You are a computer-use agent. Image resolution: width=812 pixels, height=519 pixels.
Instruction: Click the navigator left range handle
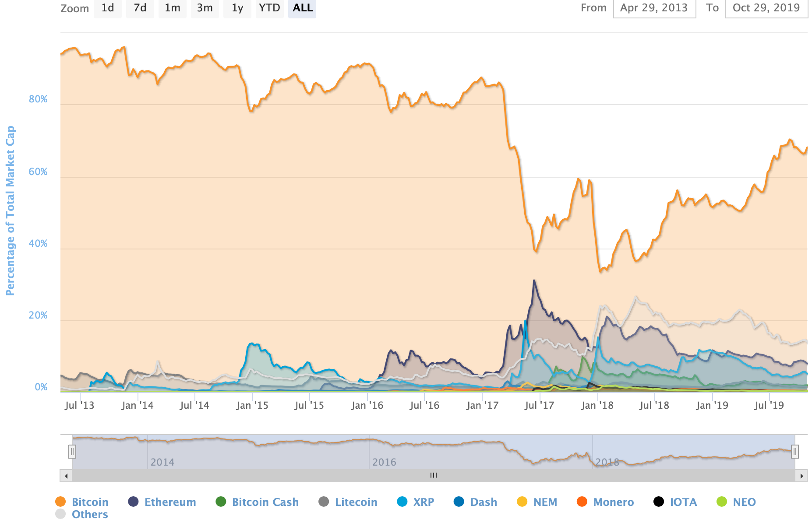pos(72,451)
